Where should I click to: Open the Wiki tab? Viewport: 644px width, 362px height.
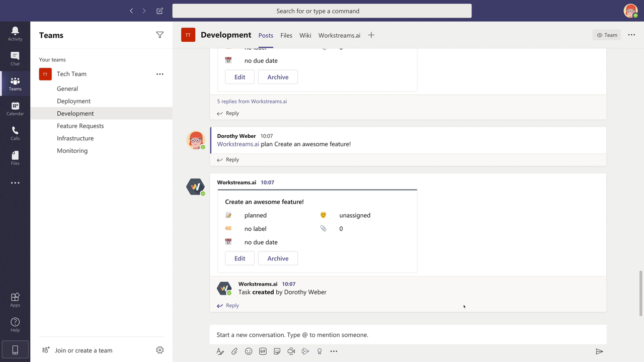[305, 35]
